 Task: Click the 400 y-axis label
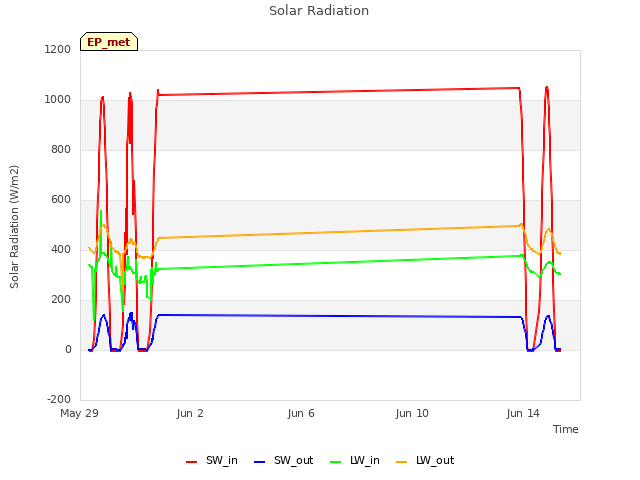pyautogui.click(x=61, y=249)
